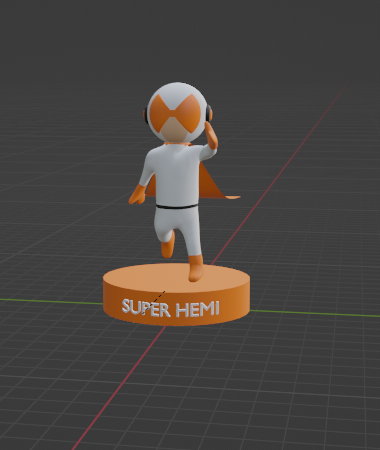
Task: Select the orange boot standing on the pedestal
Action: 195,268
